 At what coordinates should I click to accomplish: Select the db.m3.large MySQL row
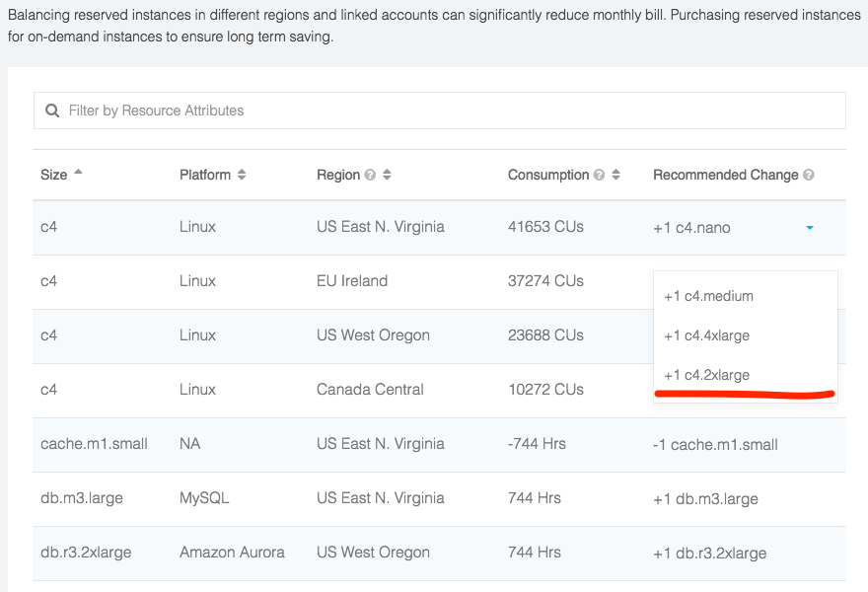pyautogui.click(x=440, y=499)
